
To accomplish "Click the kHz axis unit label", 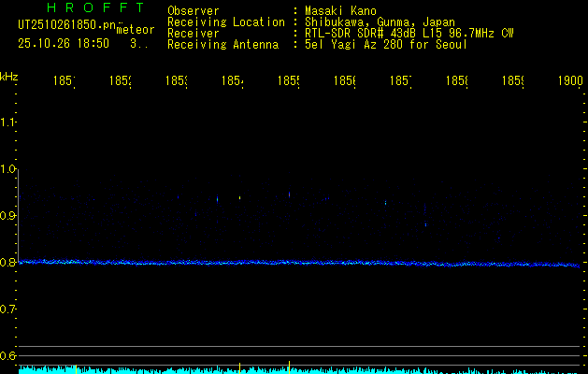I will point(8,76).
